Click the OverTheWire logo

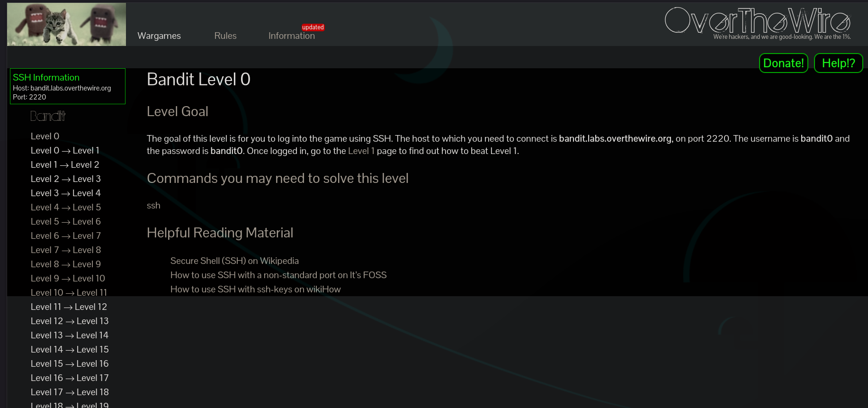point(757,22)
